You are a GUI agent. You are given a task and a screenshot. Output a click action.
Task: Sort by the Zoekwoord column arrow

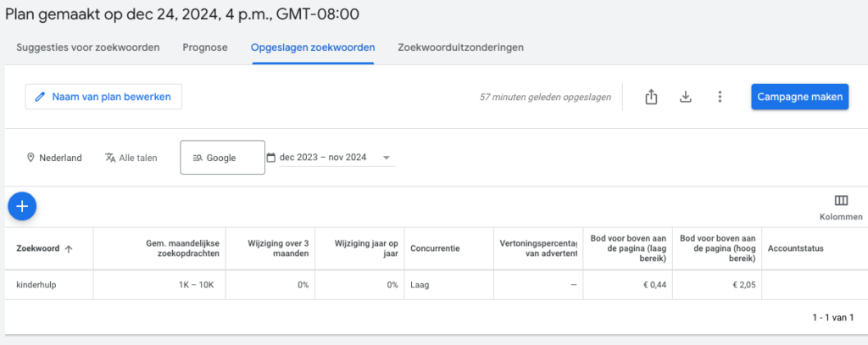click(x=69, y=248)
